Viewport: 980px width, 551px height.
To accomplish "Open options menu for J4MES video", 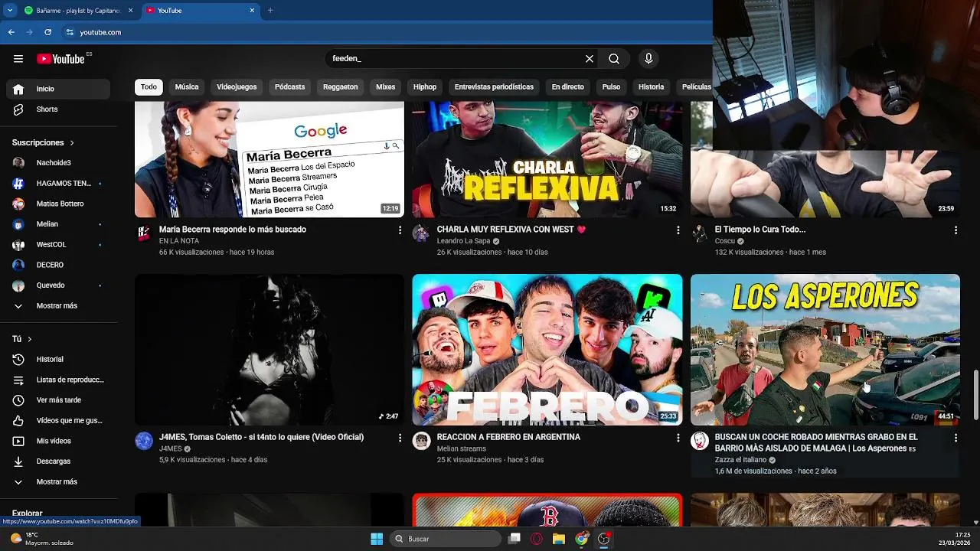I will 400,438.
